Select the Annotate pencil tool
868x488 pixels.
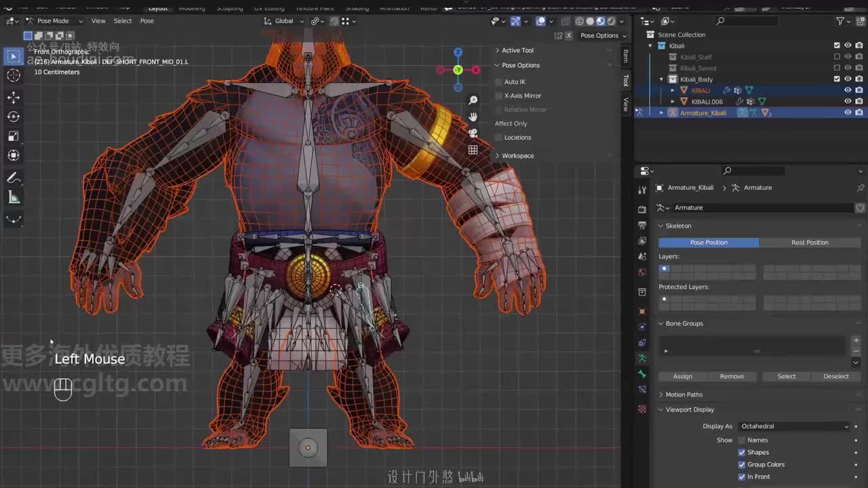(x=14, y=178)
